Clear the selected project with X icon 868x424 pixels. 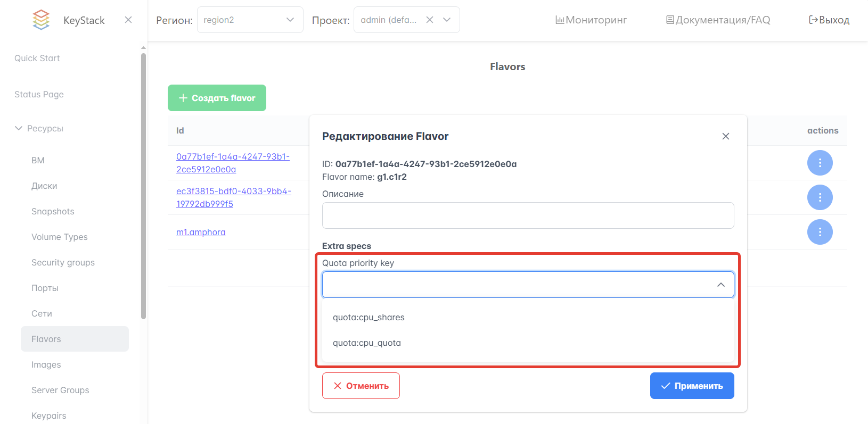click(x=430, y=20)
